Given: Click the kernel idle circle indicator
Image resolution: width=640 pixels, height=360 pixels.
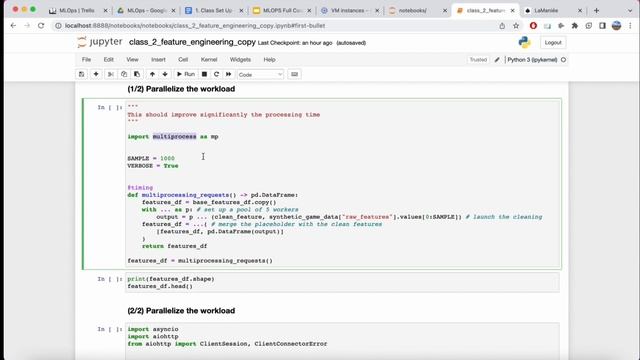Looking at the screenshot, I should [563, 60].
